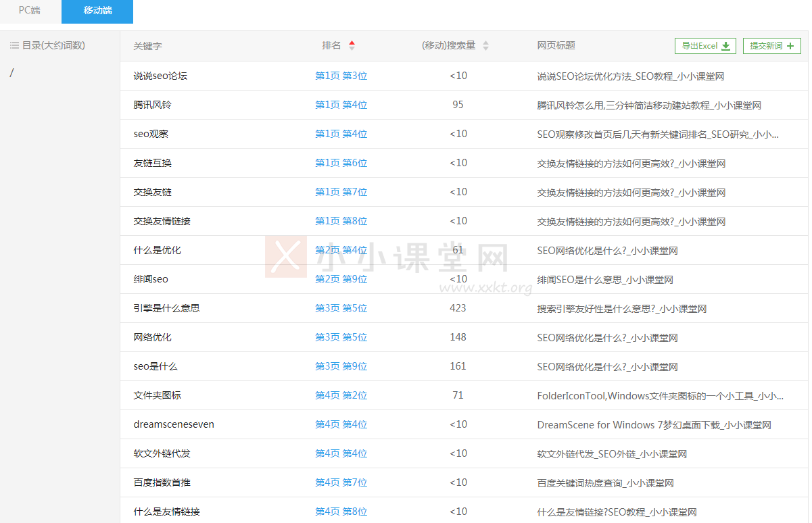Image resolution: width=812 pixels, height=523 pixels.
Task: Click search volume value 161
Action: [x=458, y=367]
